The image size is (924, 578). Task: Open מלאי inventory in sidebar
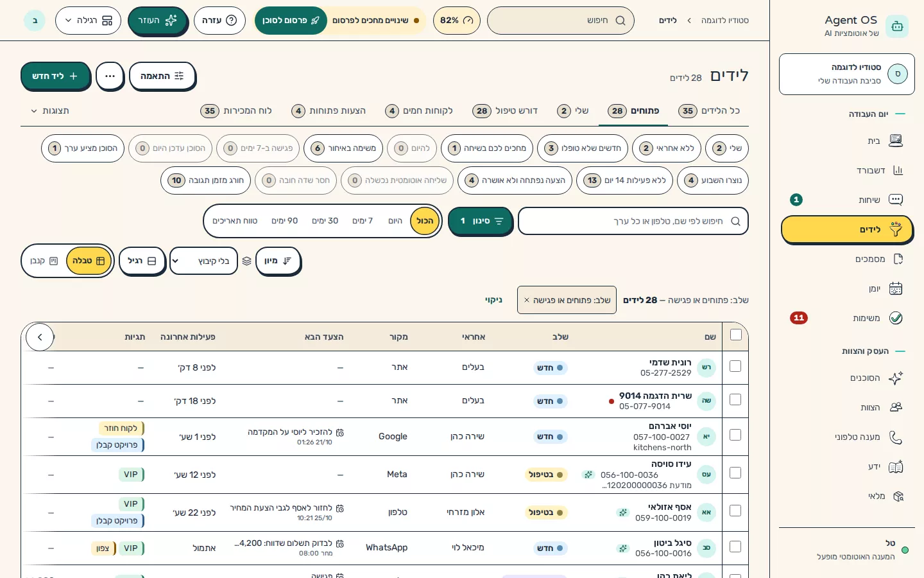point(847,496)
